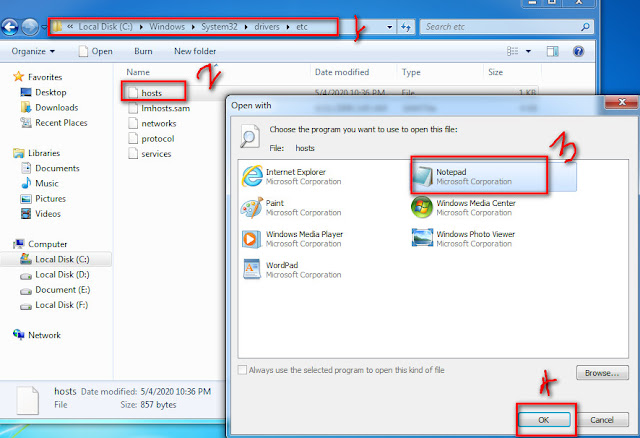Open the view options dropdown arrow

pyautogui.click(x=528, y=51)
